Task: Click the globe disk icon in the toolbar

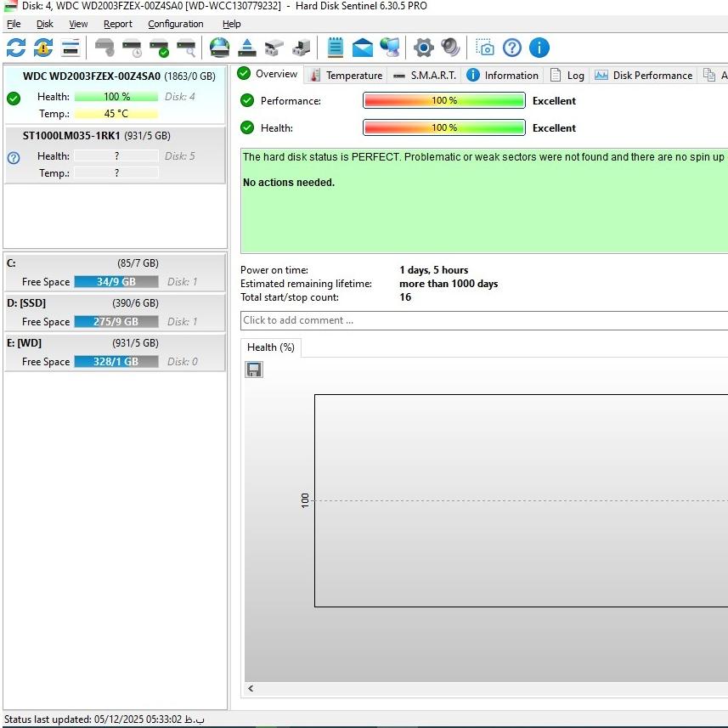Action: [220, 48]
